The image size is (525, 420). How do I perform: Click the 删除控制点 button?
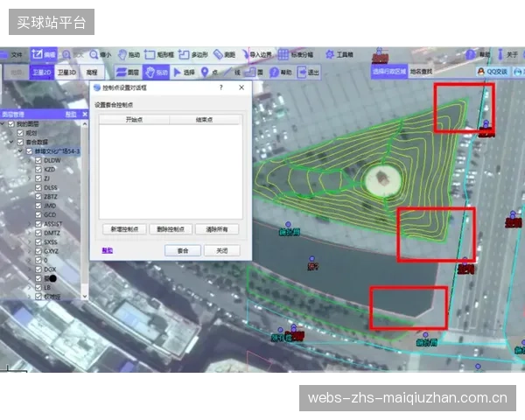171,229
